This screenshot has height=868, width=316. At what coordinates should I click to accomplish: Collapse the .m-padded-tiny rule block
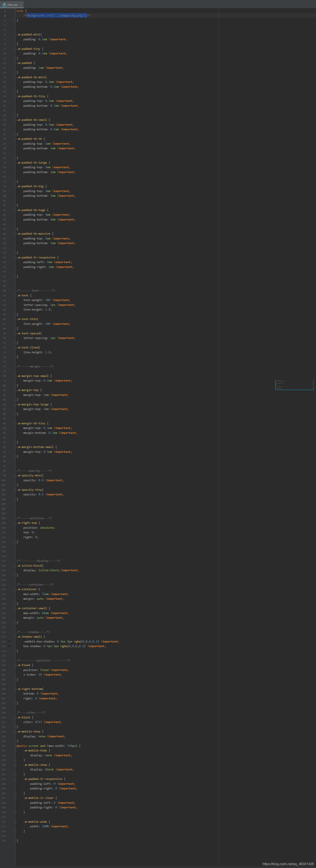coord(15,49)
